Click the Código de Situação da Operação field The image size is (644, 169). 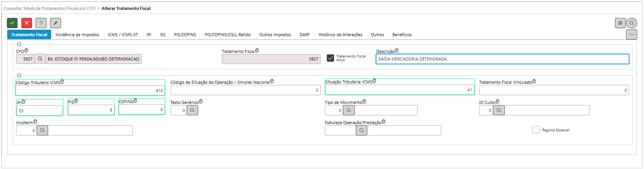point(245,90)
